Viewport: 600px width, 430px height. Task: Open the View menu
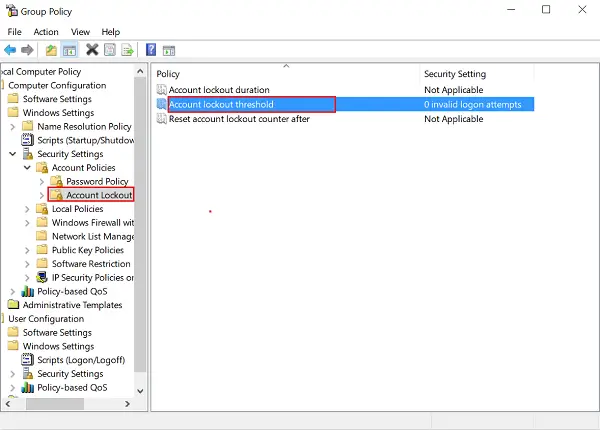(80, 32)
